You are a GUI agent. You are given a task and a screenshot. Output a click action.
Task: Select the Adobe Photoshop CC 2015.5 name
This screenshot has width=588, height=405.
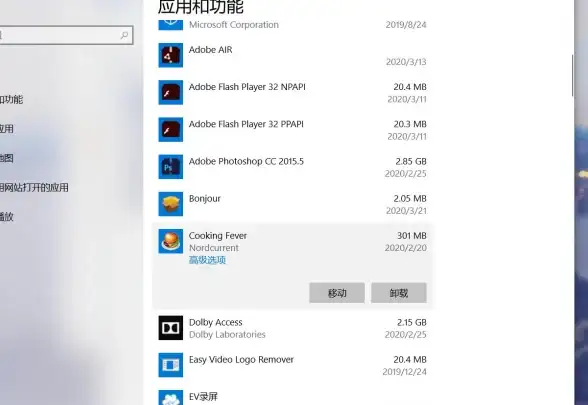coord(246,161)
